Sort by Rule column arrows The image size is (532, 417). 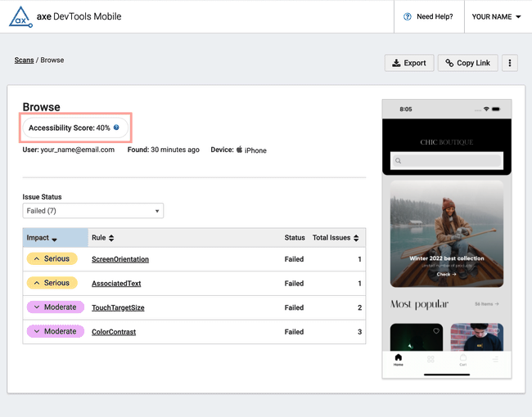point(111,238)
